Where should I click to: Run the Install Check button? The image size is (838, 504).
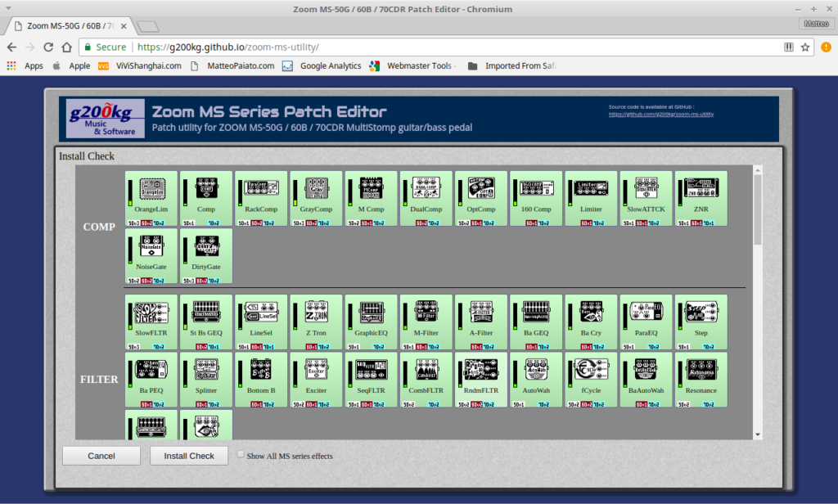(x=189, y=456)
